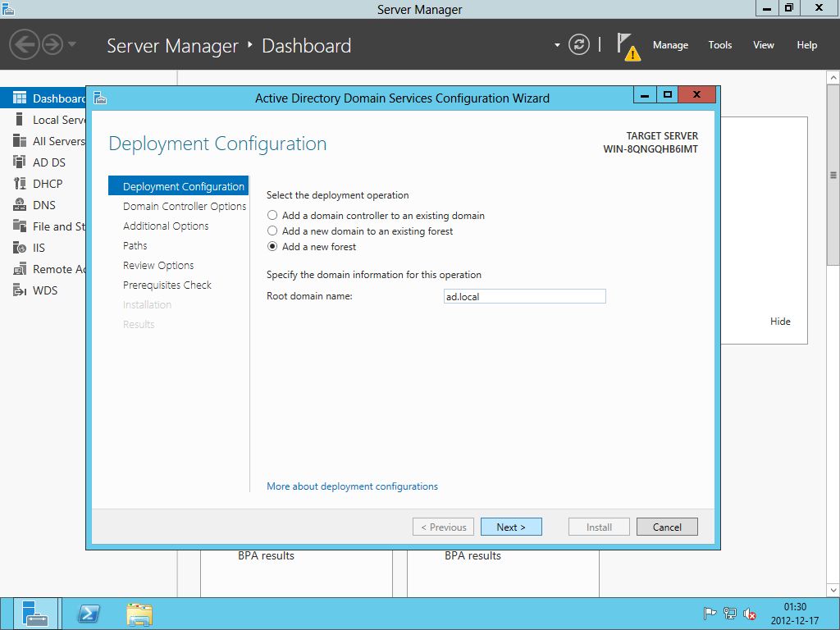The width and height of the screenshot is (840, 630).
Task: Open More about deployment configurations link
Action: tap(352, 486)
